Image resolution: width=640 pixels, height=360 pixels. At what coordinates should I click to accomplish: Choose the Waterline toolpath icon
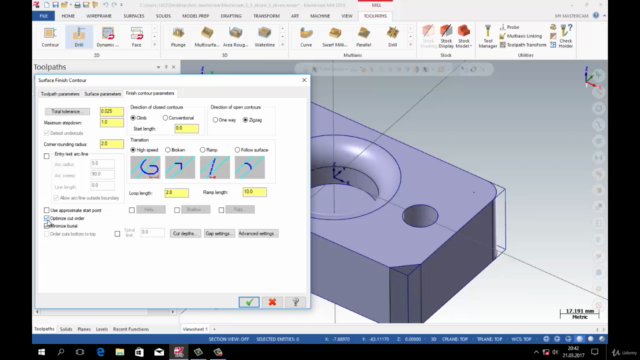click(x=264, y=37)
